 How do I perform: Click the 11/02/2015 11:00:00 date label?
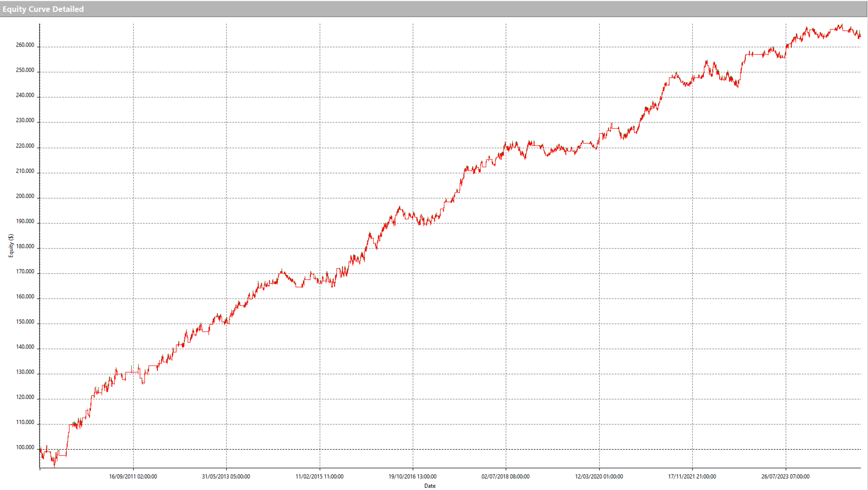pyautogui.click(x=319, y=477)
